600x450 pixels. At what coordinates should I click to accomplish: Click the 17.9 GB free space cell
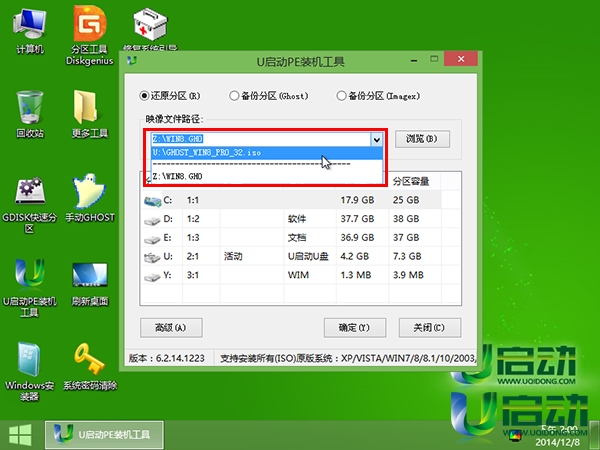pyautogui.click(x=357, y=200)
